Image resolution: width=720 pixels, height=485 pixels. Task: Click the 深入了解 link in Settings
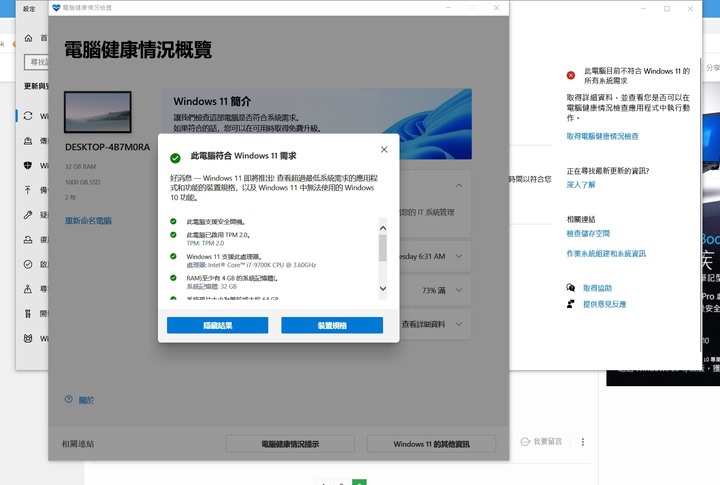pos(581,185)
